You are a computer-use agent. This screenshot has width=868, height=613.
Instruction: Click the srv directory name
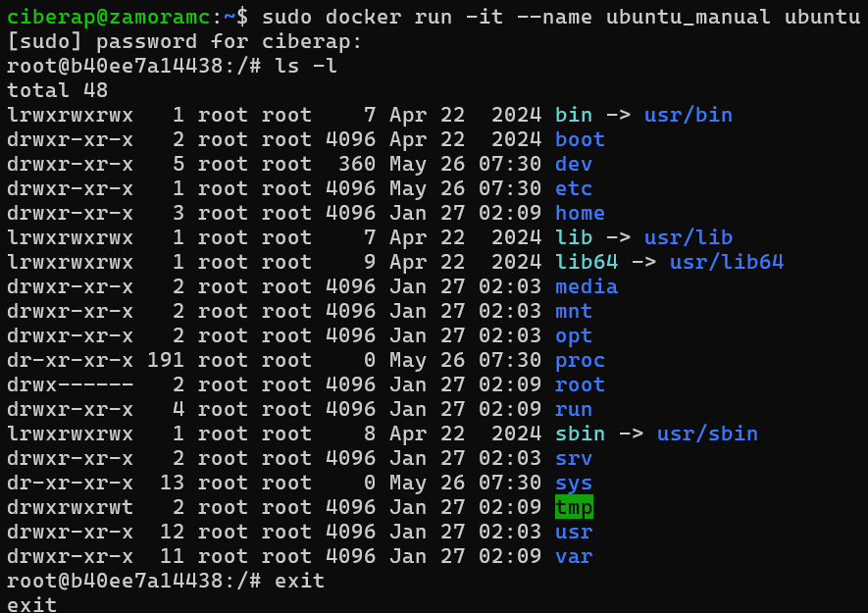click(574, 458)
